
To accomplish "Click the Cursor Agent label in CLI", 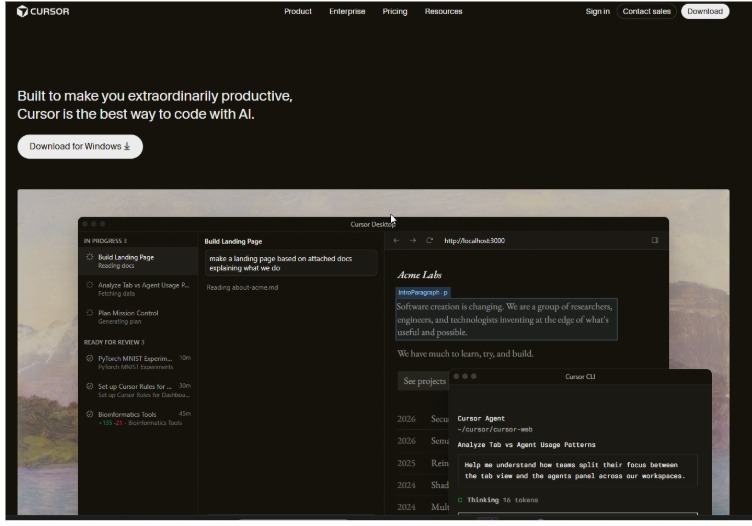I will tap(481, 418).
